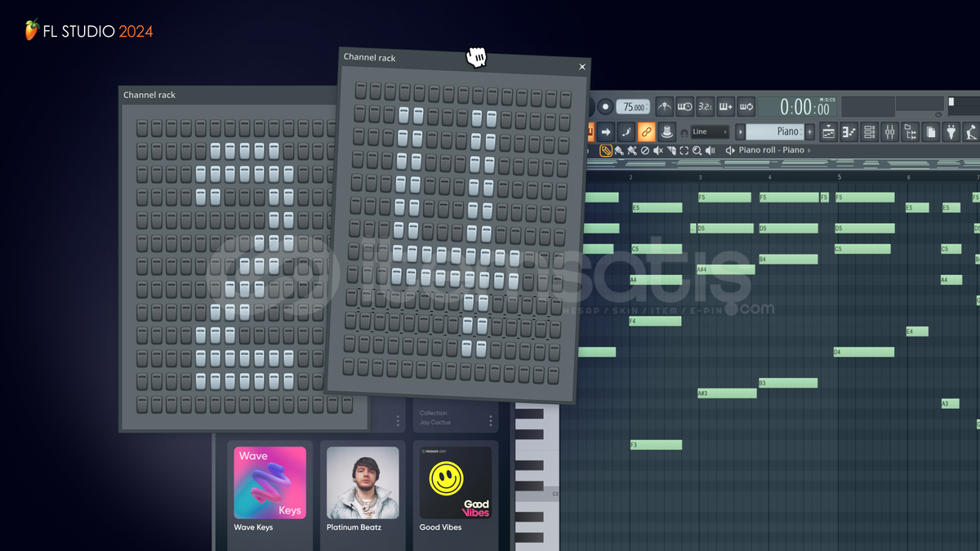Viewport: 980px width, 551px height.
Task: Click bar 2 in the piano roll timeline
Action: pos(630,176)
